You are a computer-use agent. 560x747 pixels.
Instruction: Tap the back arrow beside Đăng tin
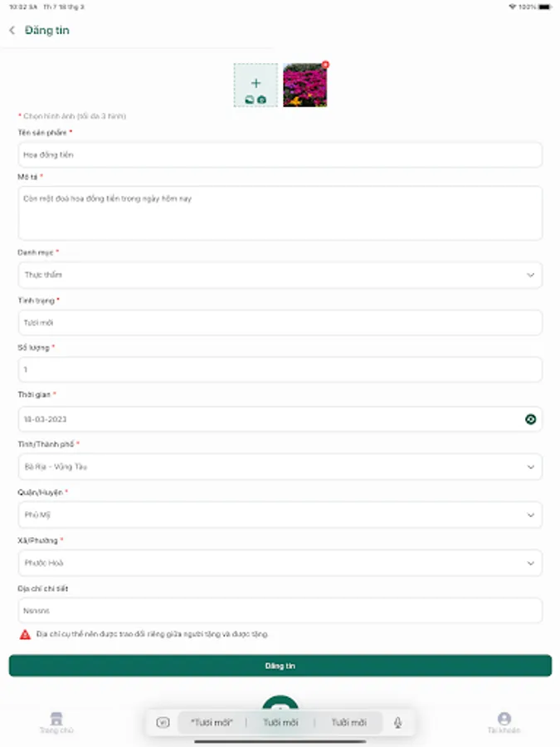12,31
